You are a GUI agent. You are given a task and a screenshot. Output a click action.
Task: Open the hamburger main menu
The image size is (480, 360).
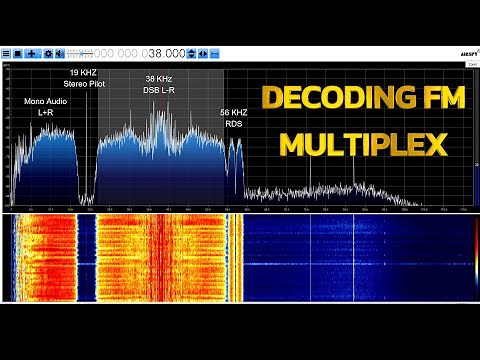(6, 53)
